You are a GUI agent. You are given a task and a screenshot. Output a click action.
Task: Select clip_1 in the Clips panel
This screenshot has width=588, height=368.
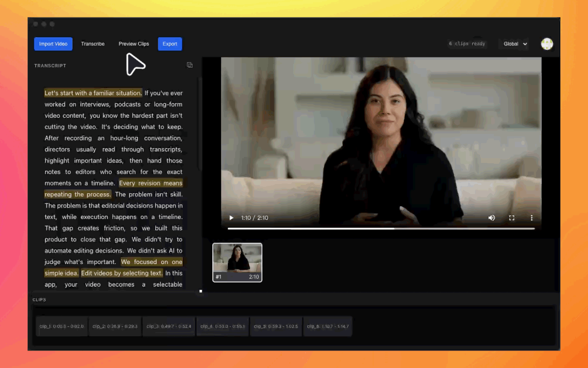[62, 327]
